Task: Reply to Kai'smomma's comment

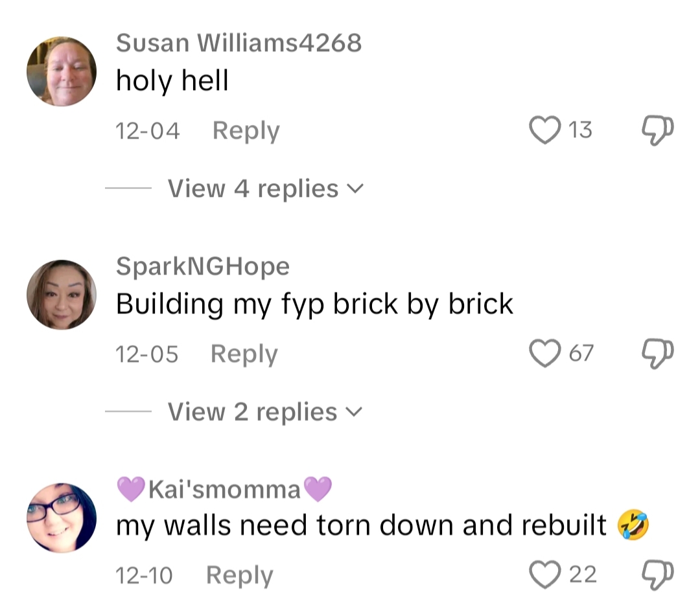Action: point(239,575)
